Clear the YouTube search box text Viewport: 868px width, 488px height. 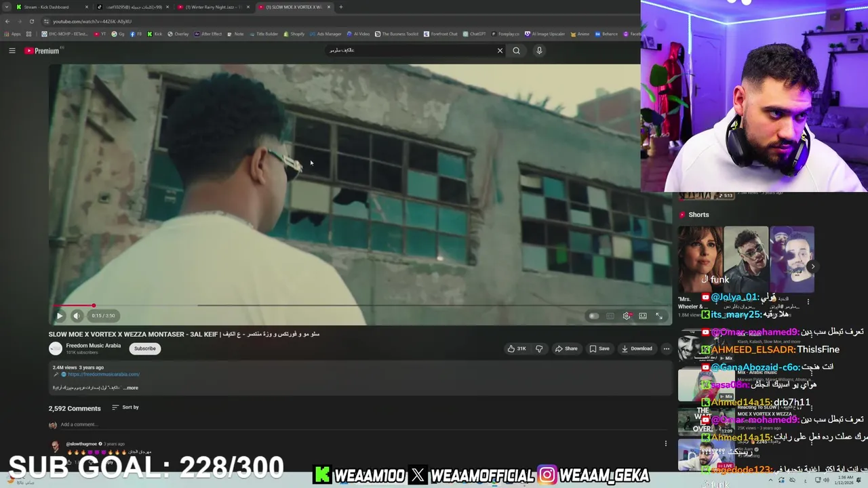(500, 50)
